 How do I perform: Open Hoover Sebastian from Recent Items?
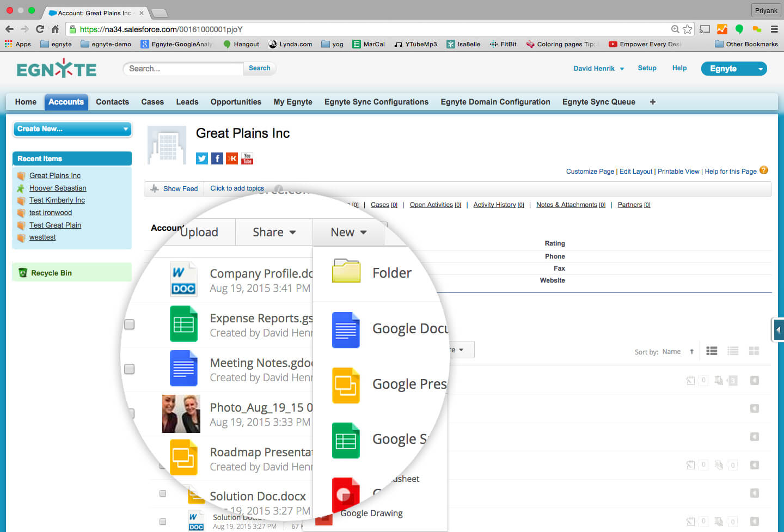coord(58,188)
